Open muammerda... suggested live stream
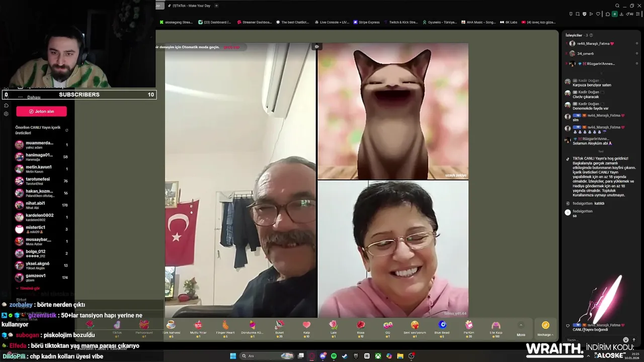The height and width of the screenshot is (362, 644). pos(41,145)
